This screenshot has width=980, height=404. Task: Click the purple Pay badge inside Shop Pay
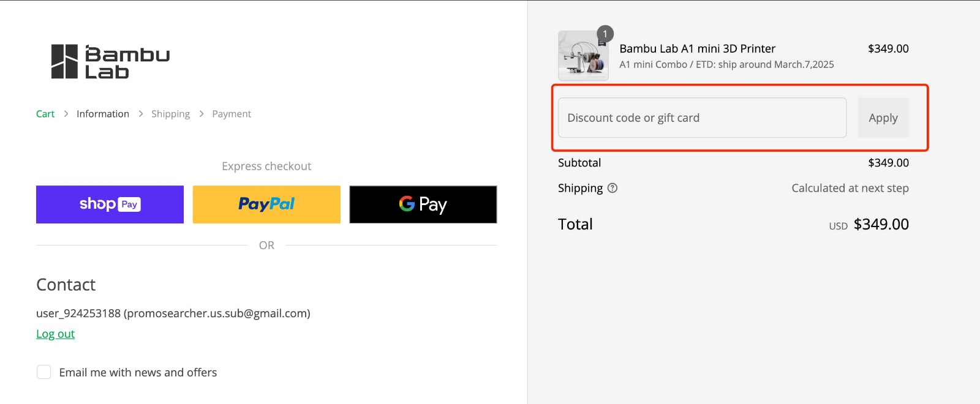point(130,204)
